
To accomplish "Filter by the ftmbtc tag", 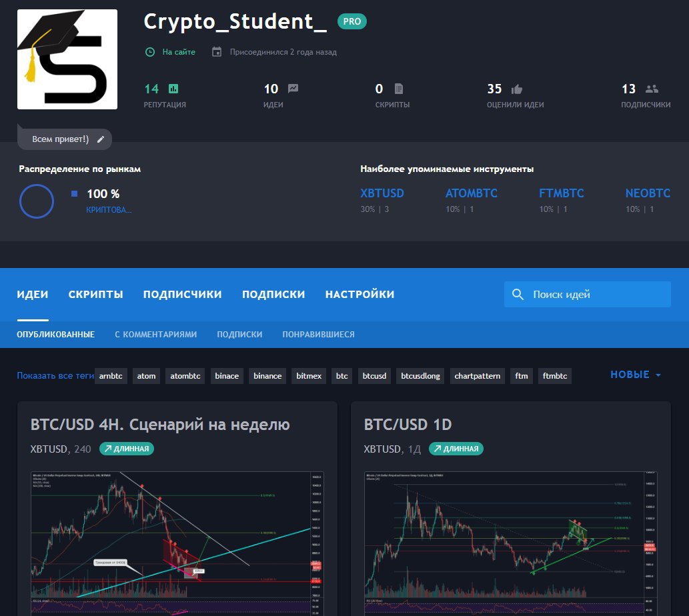I will pyautogui.click(x=555, y=376).
